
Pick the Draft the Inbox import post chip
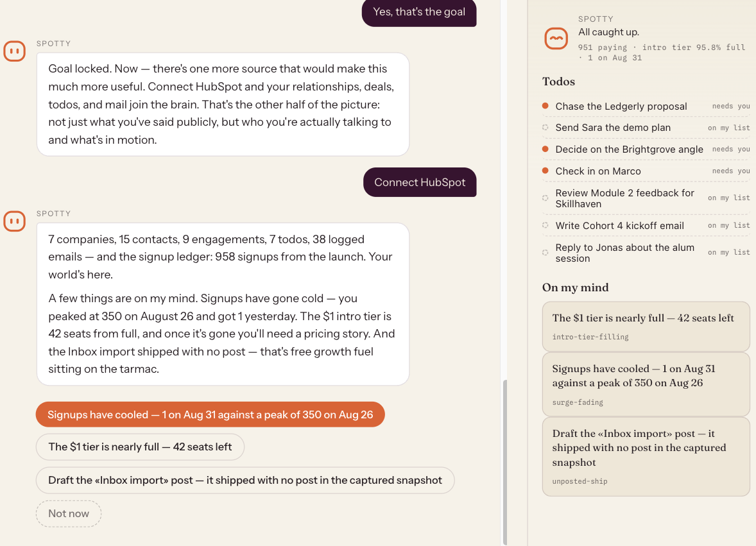point(245,480)
